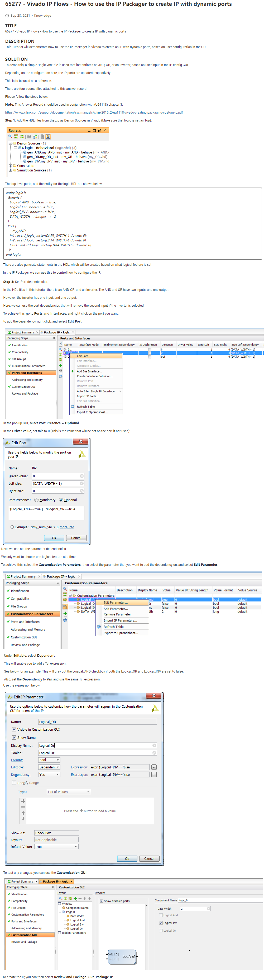Viewport: 264px width, 980px height.
Task: Click Collapse All icon in Sources toolbar
Action: pos(16,137)
